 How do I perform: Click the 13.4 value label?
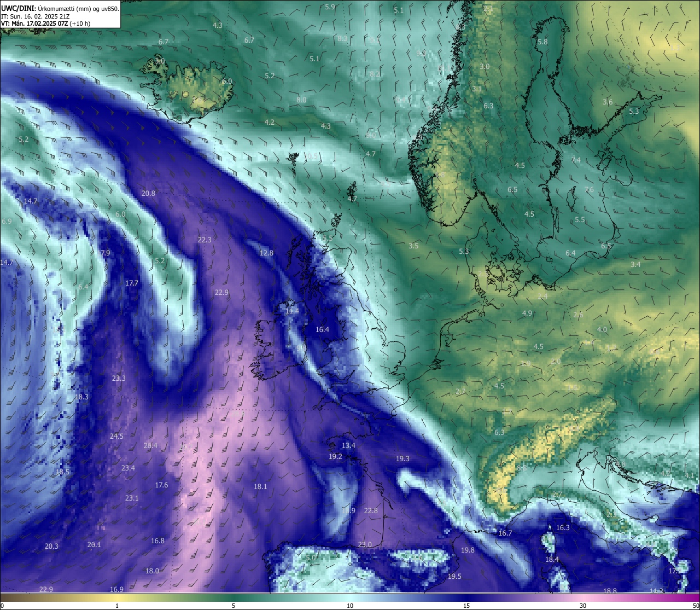[348, 446]
